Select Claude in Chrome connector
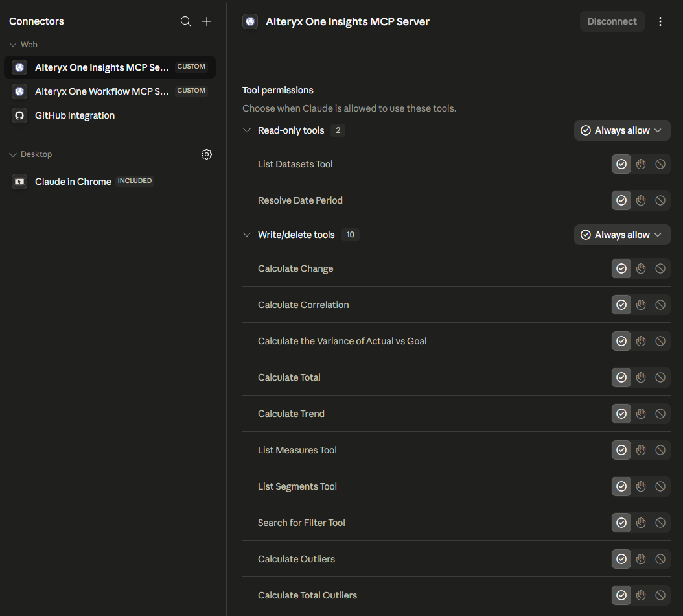This screenshot has height=616, width=683. [110, 182]
